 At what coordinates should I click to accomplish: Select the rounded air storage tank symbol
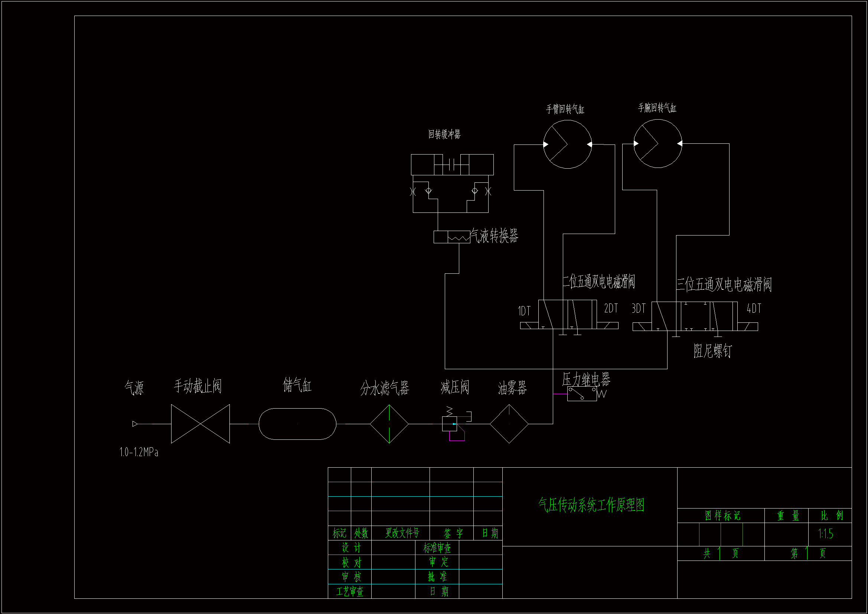pyautogui.click(x=297, y=424)
